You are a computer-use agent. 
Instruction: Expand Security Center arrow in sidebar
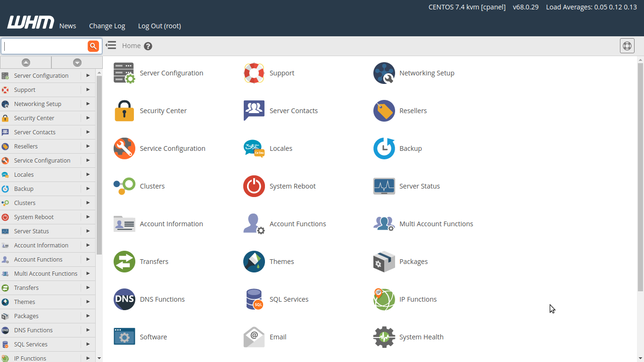[88, 118]
